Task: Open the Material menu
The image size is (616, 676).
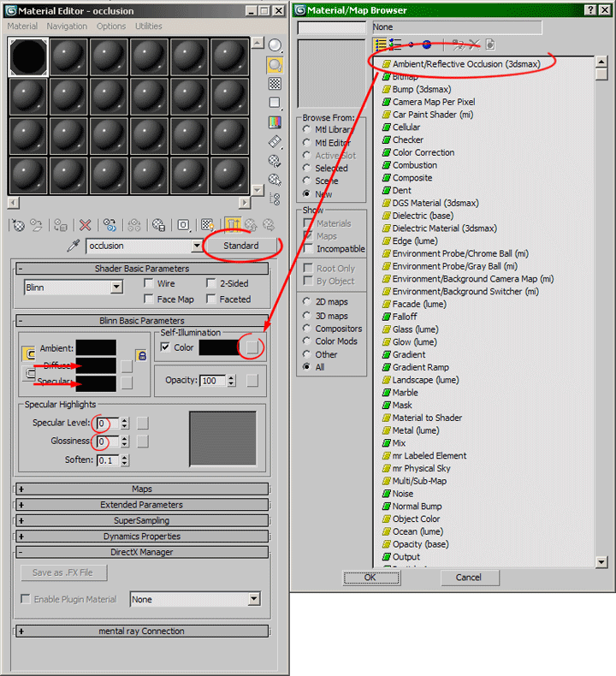Action: tap(22, 27)
